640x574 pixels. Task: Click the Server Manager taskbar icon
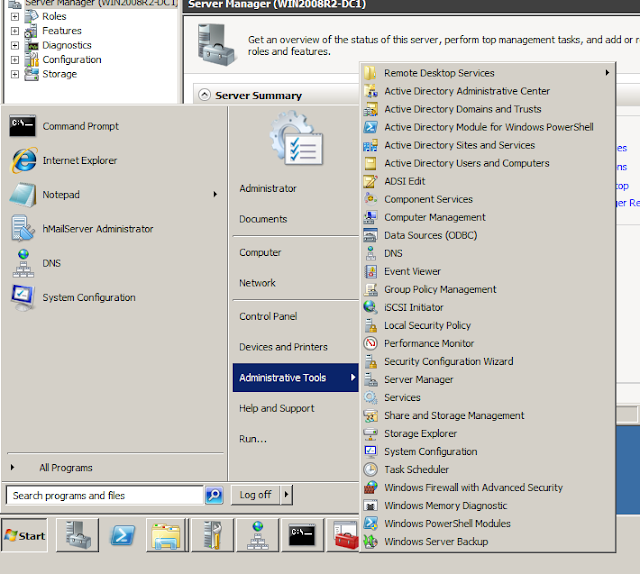pyautogui.click(x=78, y=535)
